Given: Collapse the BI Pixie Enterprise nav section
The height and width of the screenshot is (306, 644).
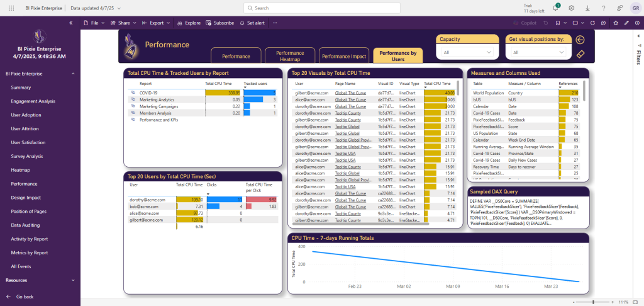Looking at the screenshot, I should [x=72, y=74].
